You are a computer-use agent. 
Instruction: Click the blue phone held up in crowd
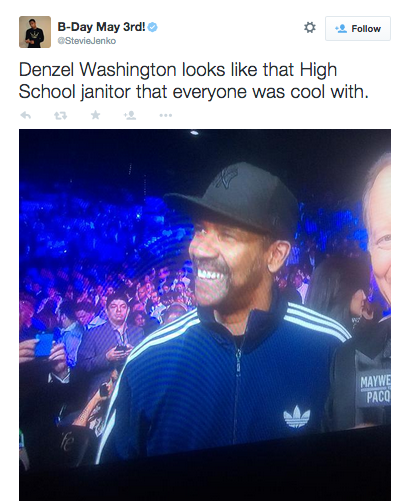click(x=44, y=345)
